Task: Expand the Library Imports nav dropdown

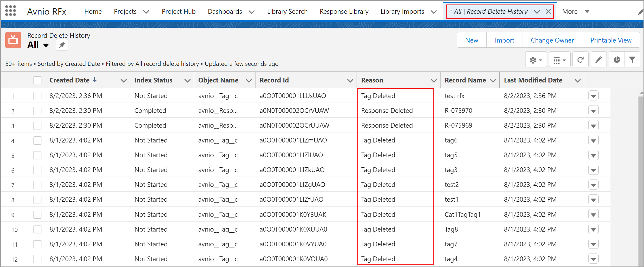Action: (434, 12)
